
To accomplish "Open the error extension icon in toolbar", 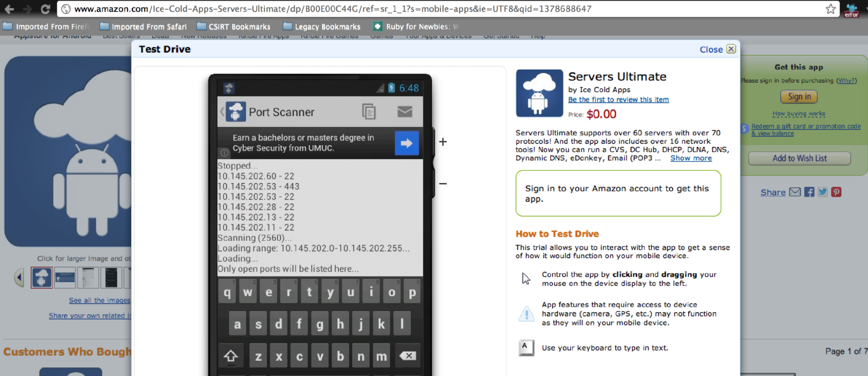I will tap(852, 10).
